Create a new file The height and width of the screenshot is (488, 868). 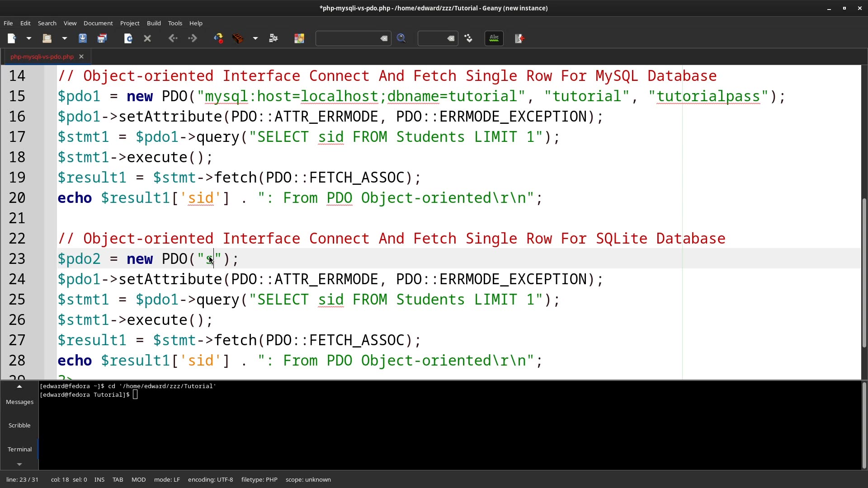(x=11, y=38)
